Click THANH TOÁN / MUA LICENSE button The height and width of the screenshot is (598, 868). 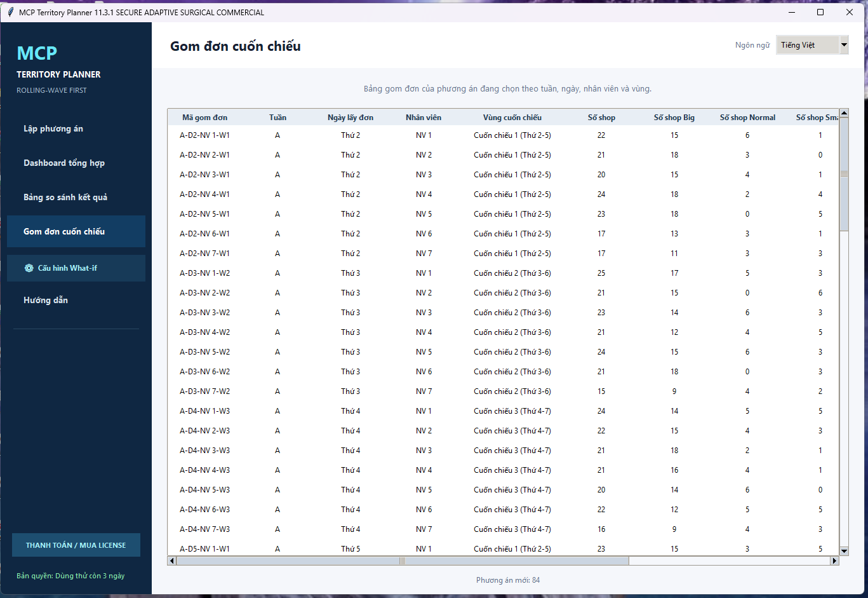click(x=76, y=545)
